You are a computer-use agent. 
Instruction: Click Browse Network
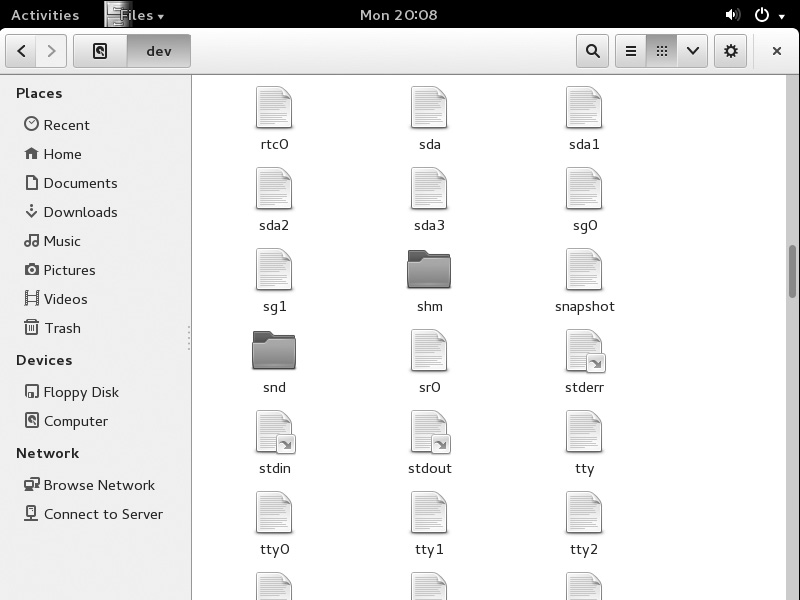click(90, 485)
